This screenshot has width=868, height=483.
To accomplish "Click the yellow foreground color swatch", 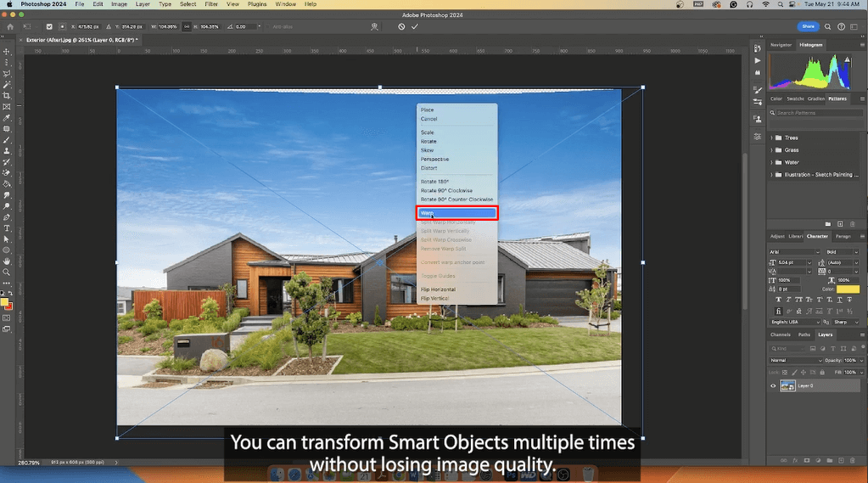I will tap(4, 302).
